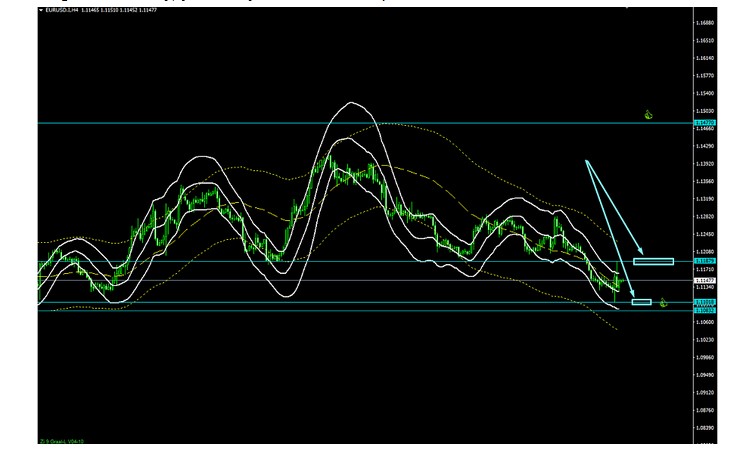Screen dimensions: 736x454
Task: Select the lower small cyan rectangle box
Action: tap(642, 302)
